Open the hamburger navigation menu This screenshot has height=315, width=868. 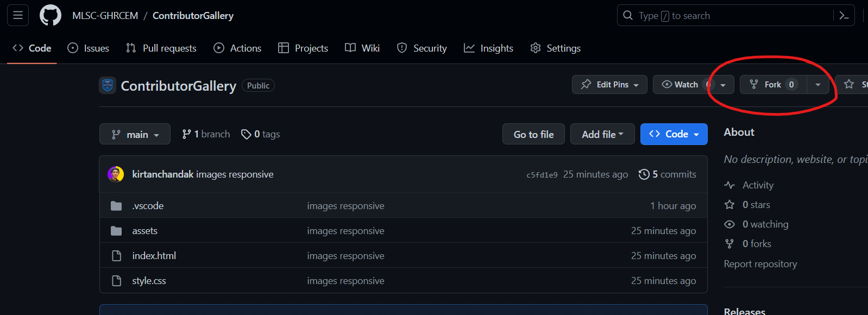pyautogui.click(x=18, y=16)
